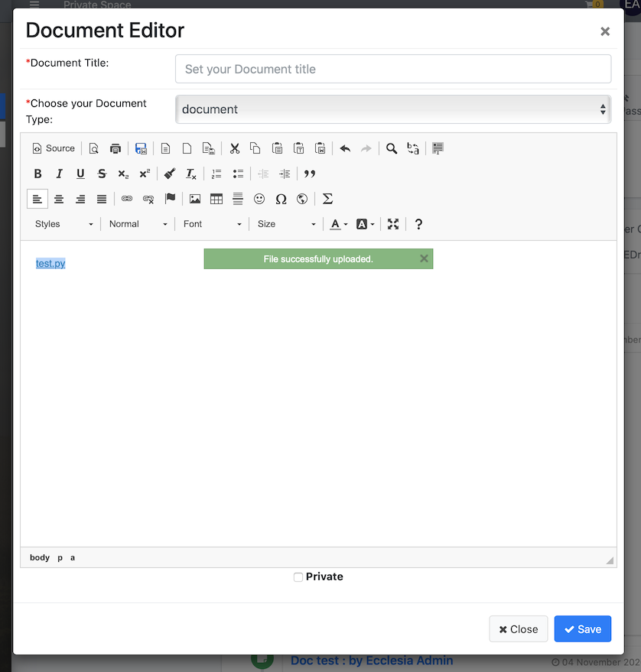Click the Document Title input field
This screenshot has height=672, width=641.
[393, 69]
